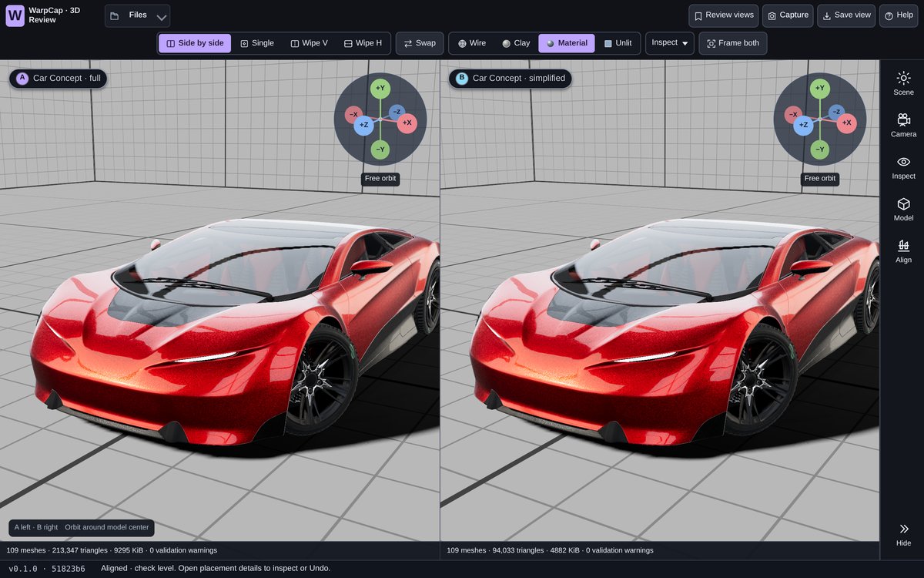Screen dimensions: 924x578
Task: Snap left gizmo to +Z axis
Action: (x=363, y=125)
